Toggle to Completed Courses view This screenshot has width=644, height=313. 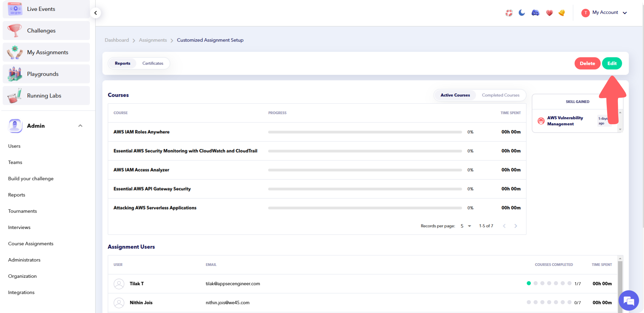coord(501,95)
